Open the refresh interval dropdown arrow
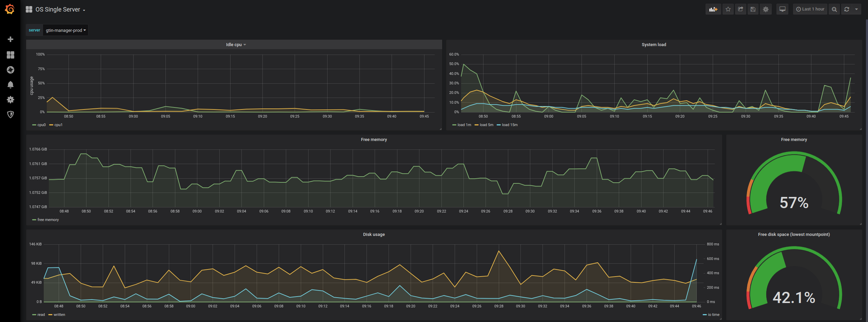This screenshot has height=322, width=868. [x=857, y=9]
